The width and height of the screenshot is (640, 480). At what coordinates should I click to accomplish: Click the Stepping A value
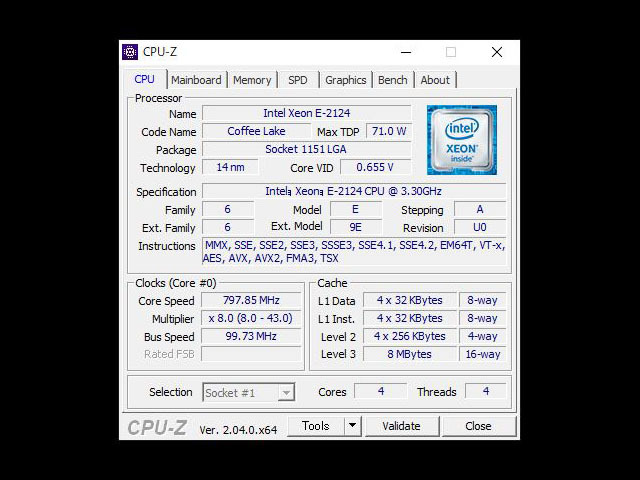pyautogui.click(x=480, y=209)
